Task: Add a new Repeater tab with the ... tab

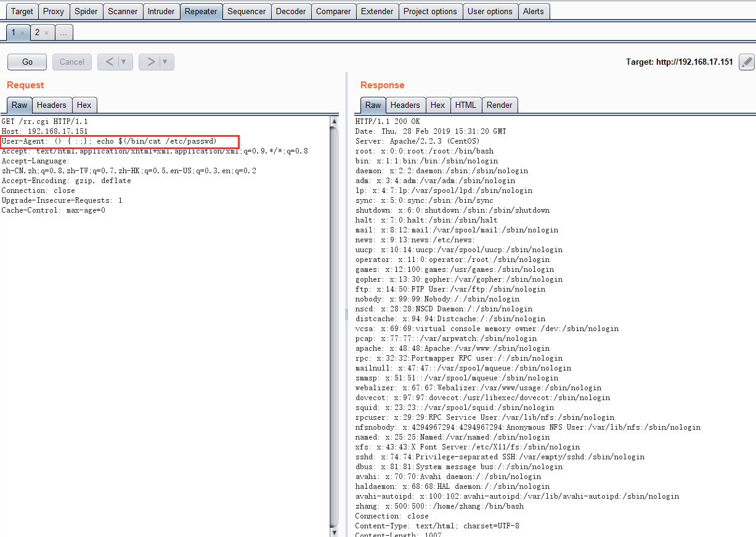Action: click(63, 32)
